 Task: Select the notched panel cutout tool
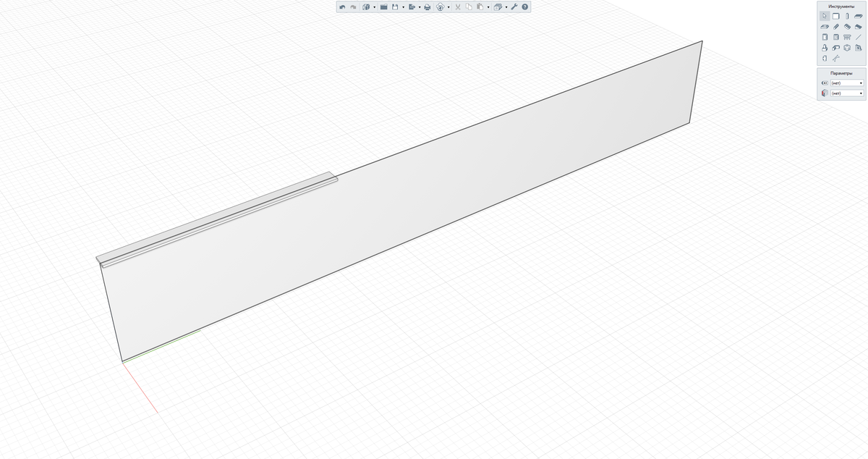[825, 58]
